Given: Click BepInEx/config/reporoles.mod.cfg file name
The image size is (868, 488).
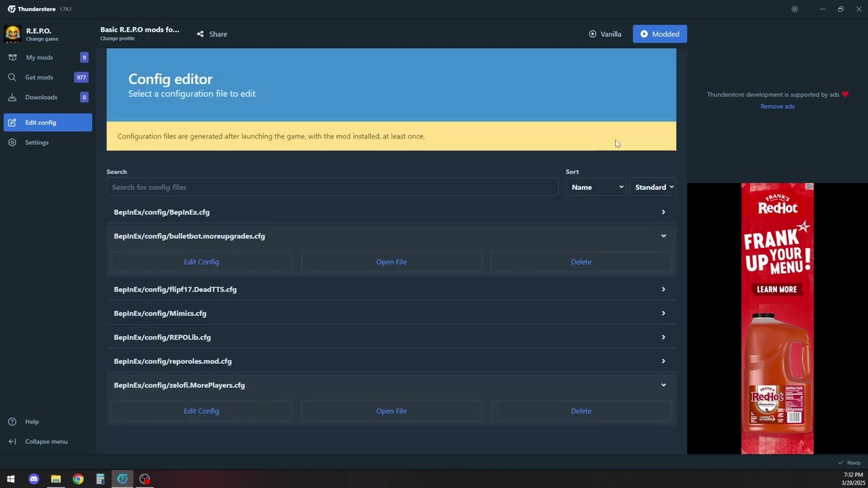Looking at the screenshot, I should click(173, 361).
